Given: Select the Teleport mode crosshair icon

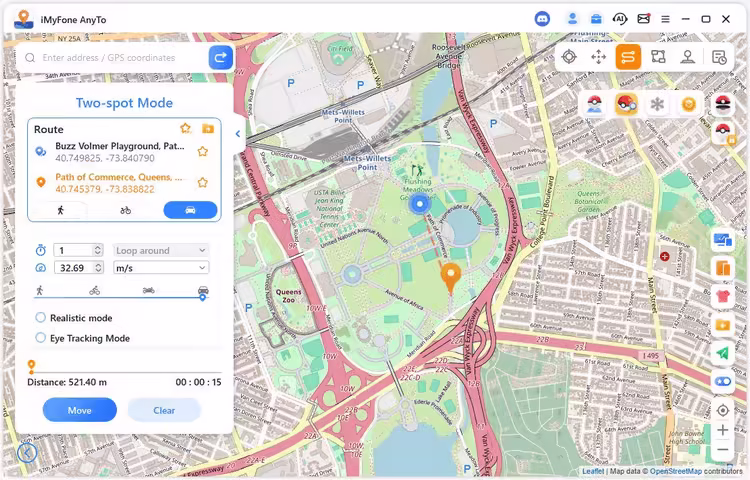Looking at the screenshot, I should 569,57.
